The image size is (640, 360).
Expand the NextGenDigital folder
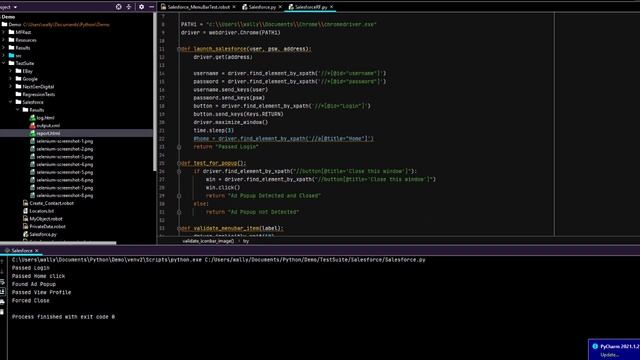click(11, 86)
